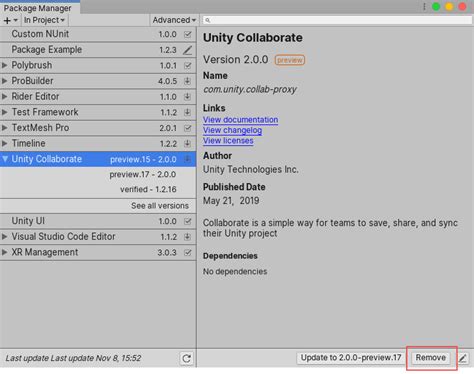Screen dimensions: 474x374
Task: Click the search magnifier icon
Action: (x=208, y=20)
